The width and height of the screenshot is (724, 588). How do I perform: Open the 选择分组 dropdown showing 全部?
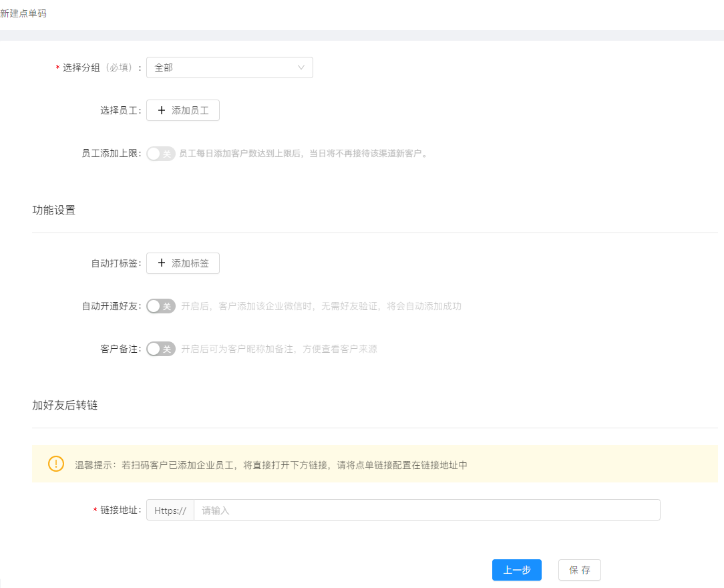230,67
